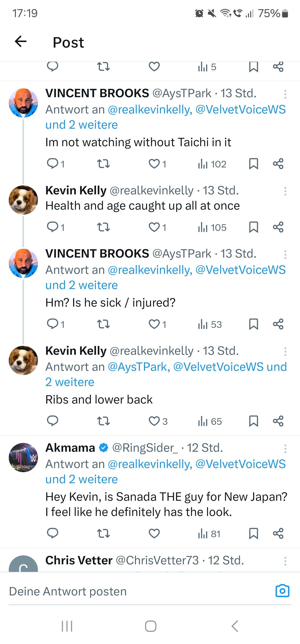
Task: Reply to 'Hm? Is he sick / injured?'
Action: pyautogui.click(x=52, y=324)
